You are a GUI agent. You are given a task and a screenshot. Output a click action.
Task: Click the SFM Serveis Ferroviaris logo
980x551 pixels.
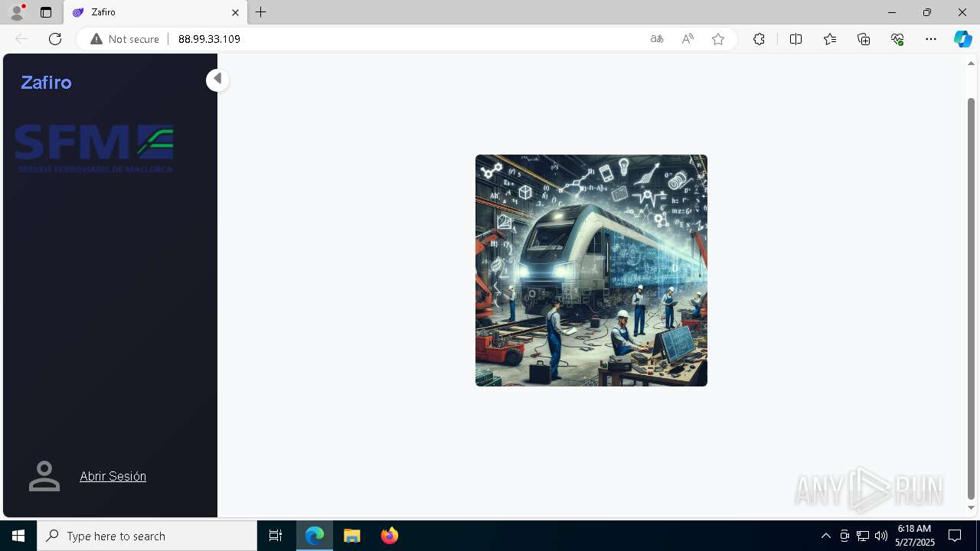tap(94, 148)
